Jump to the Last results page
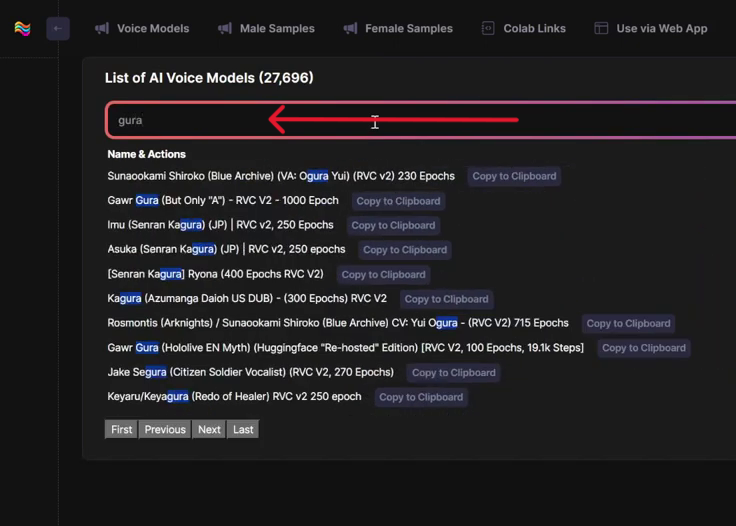 243,429
